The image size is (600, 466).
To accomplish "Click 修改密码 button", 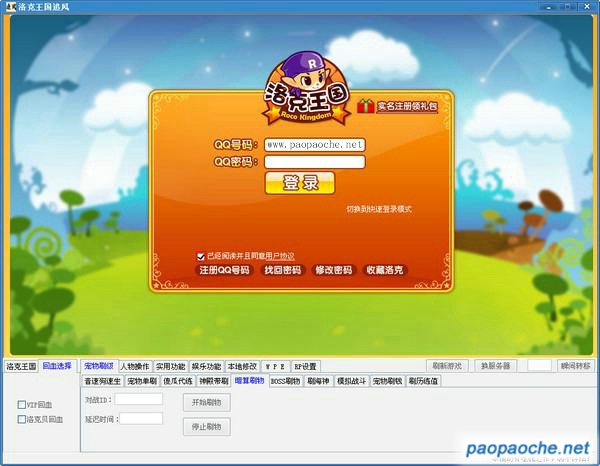I will click(333, 270).
